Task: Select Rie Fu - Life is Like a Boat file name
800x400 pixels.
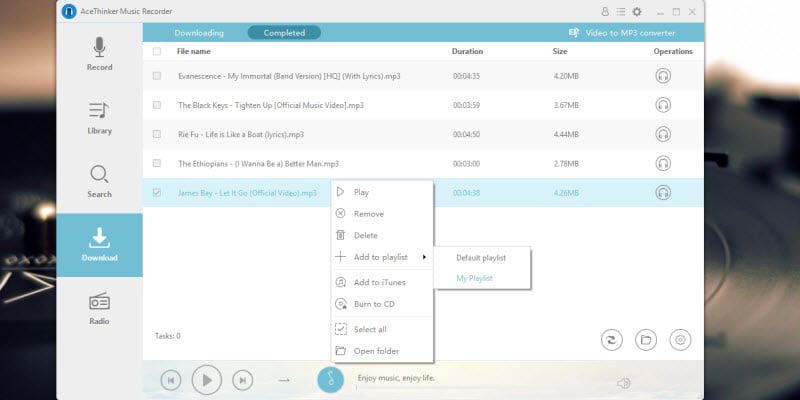Action: (241, 134)
